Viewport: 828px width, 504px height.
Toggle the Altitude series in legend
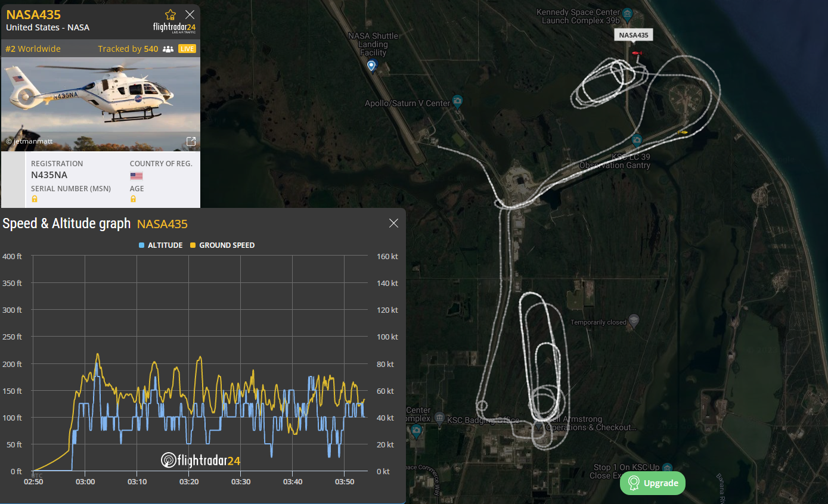click(x=161, y=245)
